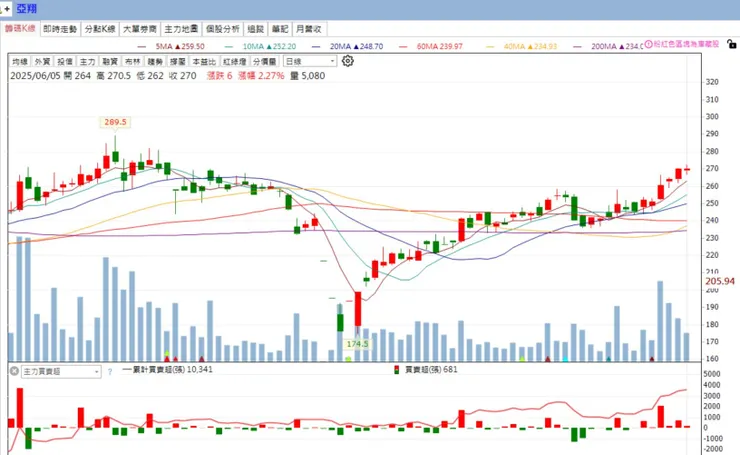Image resolution: width=740 pixels, height=455 pixels.
Task: Click the 20MA legend entry
Action: [348, 46]
